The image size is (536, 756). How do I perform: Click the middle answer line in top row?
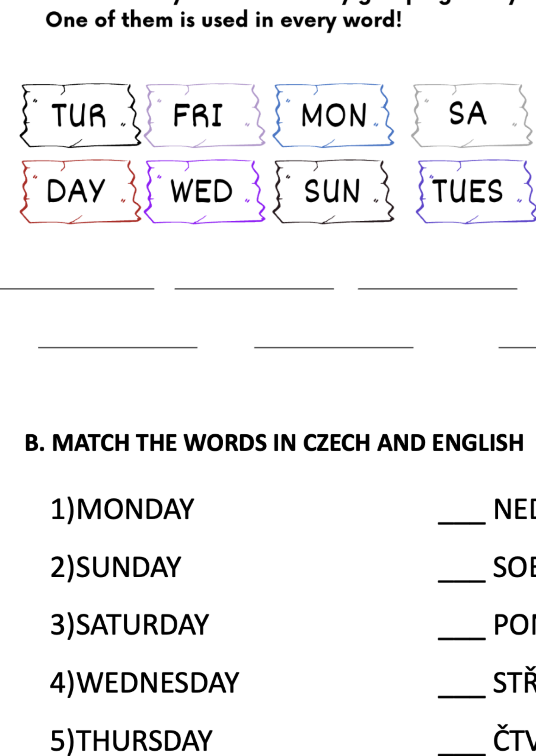[x=254, y=289]
